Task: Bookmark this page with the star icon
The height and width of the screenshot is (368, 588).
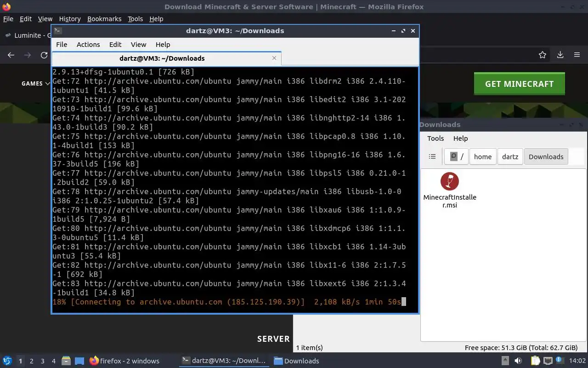Action: (543, 55)
